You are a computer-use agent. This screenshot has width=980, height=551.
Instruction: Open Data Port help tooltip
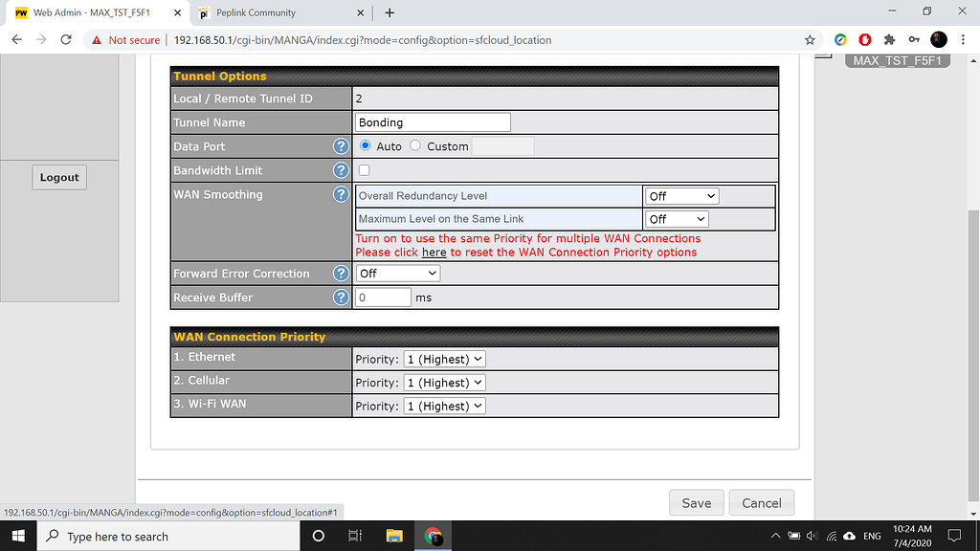click(341, 146)
